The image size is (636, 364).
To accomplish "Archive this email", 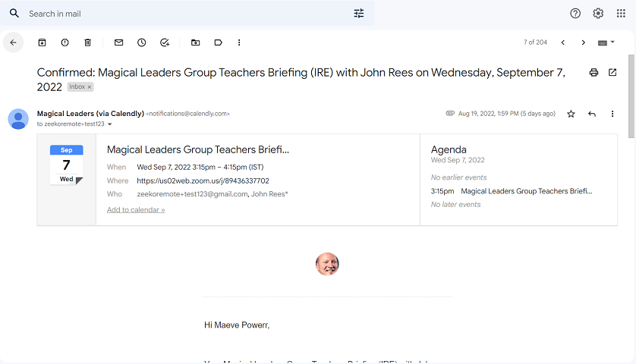I will [43, 42].
